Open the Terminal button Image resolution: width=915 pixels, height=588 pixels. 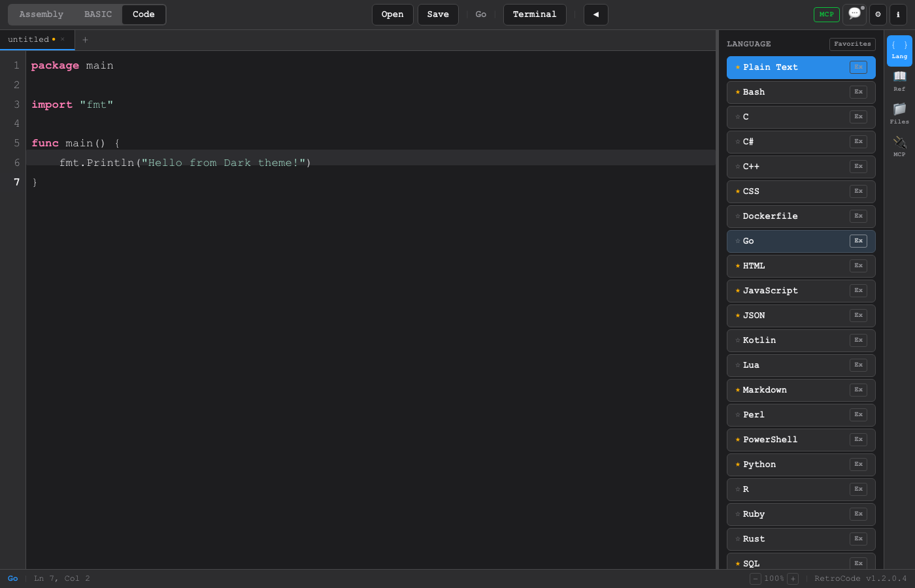point(535,14)
